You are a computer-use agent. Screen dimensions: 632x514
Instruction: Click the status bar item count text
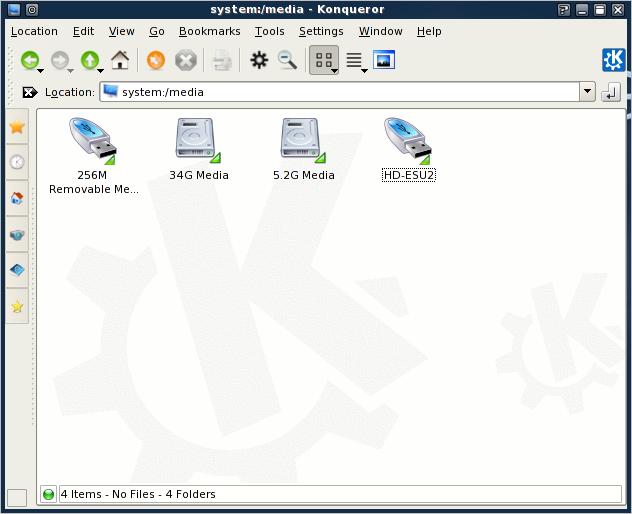click(x=138, y=494)
